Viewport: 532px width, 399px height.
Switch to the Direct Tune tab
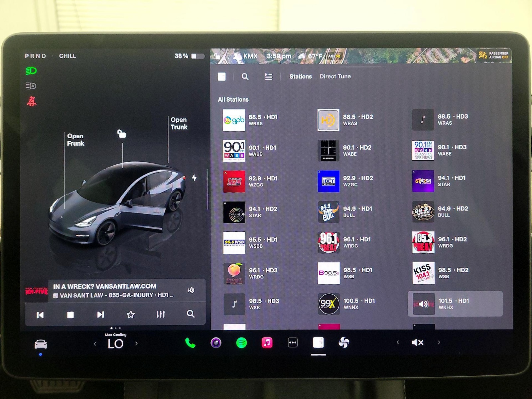[x=335, y=76]
